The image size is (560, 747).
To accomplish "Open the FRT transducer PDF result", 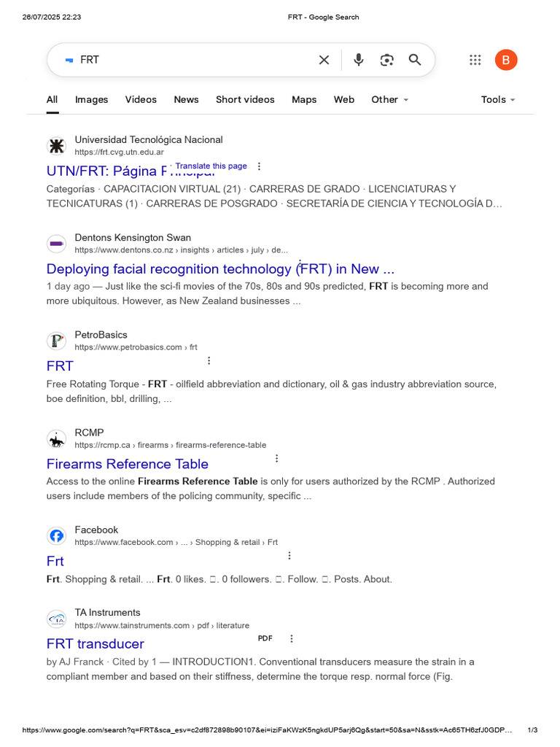I will pos(96,644).
